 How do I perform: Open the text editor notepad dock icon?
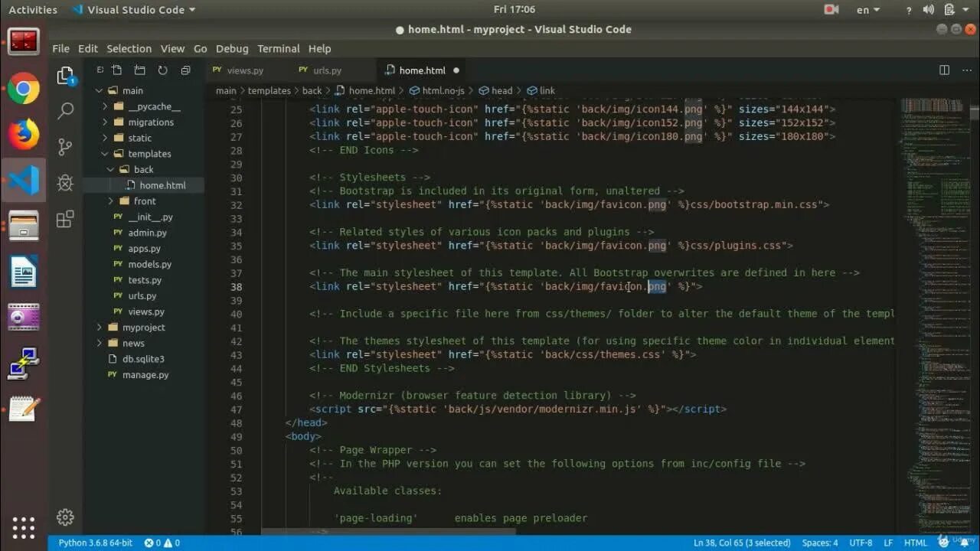(x=24, y=408)
